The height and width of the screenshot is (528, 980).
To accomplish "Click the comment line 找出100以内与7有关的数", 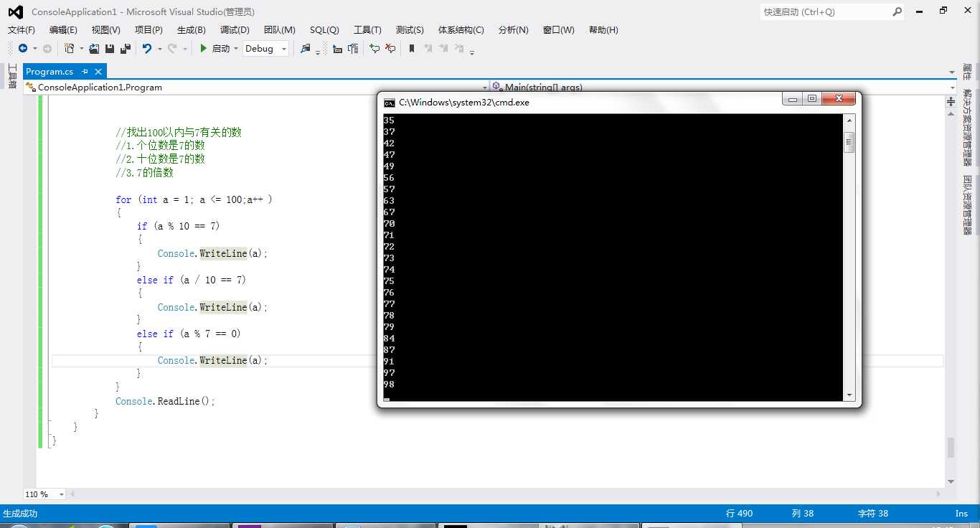I will (x=179, y=132).
